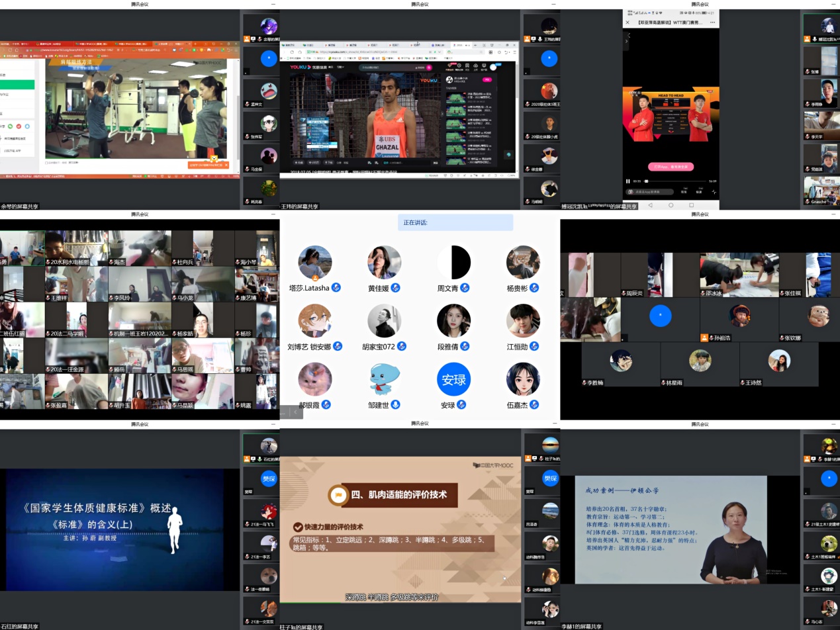The width and height of the screenshot is (840, 630).
Task: Click muted mic icon next to 黄佳媛
Action: click(395, 288)
